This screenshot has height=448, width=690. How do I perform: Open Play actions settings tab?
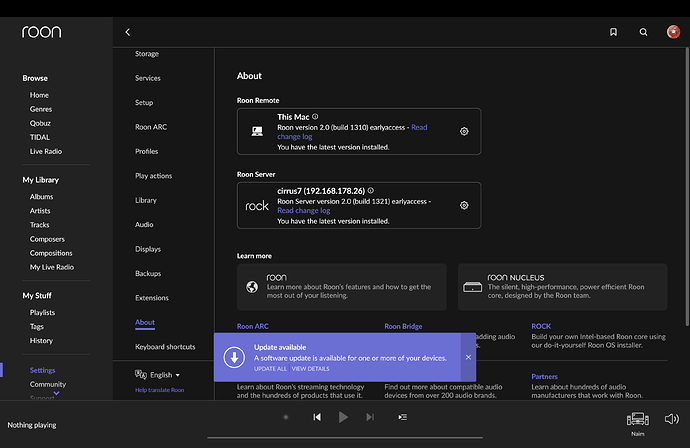click(x=154, y=176)
